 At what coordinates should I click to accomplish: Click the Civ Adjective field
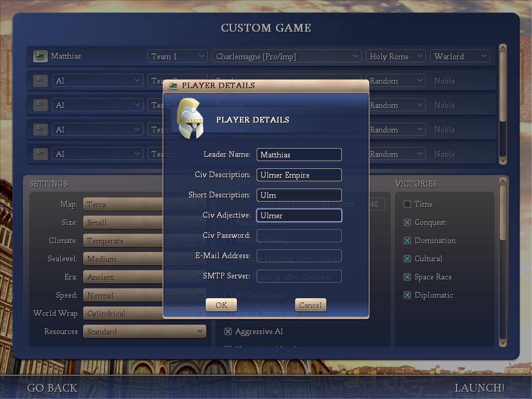click(x=299, y=216)
